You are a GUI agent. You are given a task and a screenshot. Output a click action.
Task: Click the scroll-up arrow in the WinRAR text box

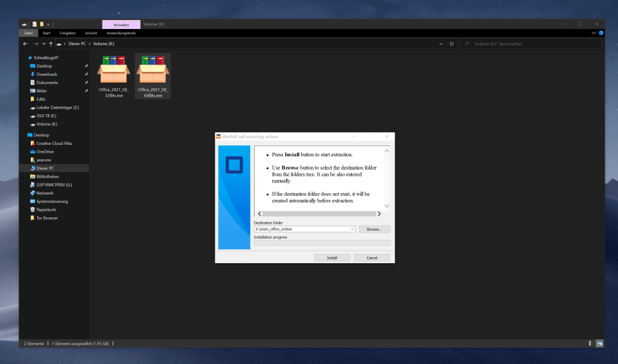coord(387,151)
